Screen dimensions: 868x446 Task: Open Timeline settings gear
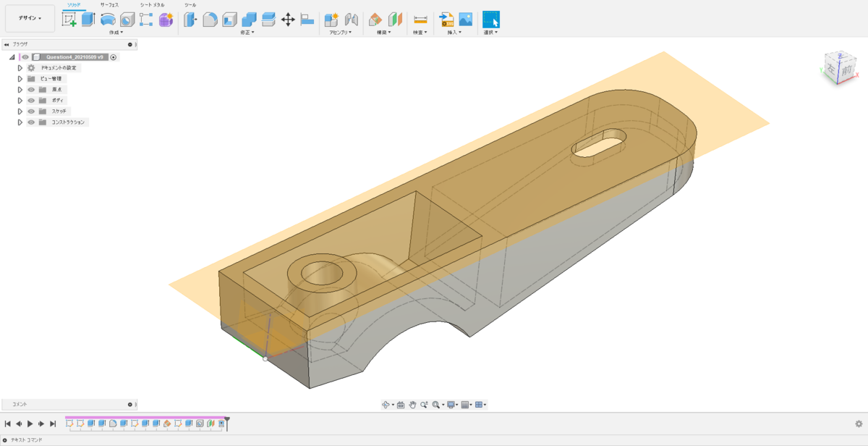(859, 424)
